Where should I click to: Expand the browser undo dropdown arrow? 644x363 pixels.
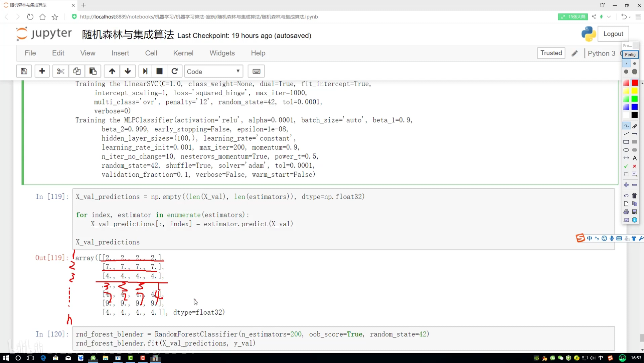pyautogui.click(x=630, y=17)
